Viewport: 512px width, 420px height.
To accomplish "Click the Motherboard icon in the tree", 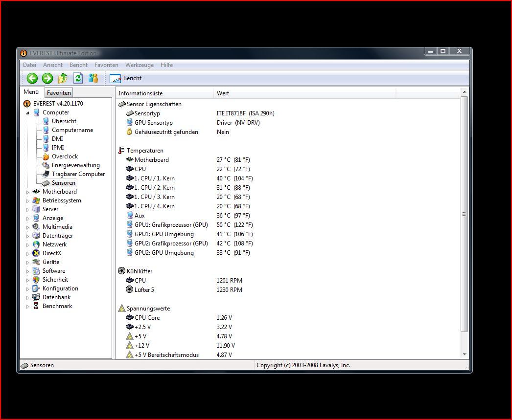I will coord(36,191).
